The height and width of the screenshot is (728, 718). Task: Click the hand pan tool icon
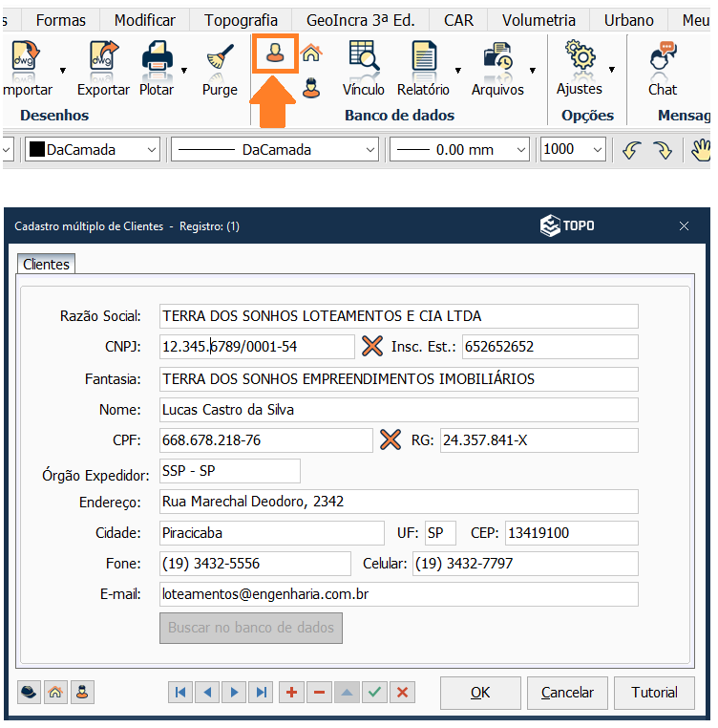pos(702,150)
